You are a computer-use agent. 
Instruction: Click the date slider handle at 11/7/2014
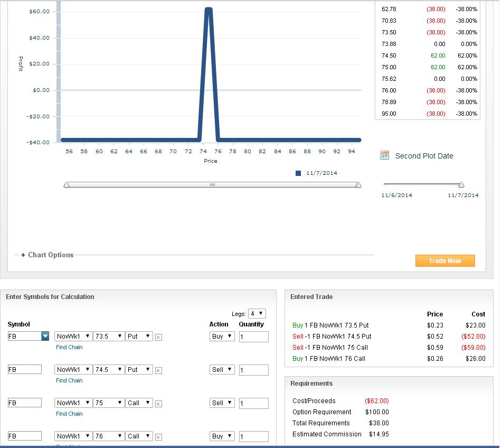461,184
